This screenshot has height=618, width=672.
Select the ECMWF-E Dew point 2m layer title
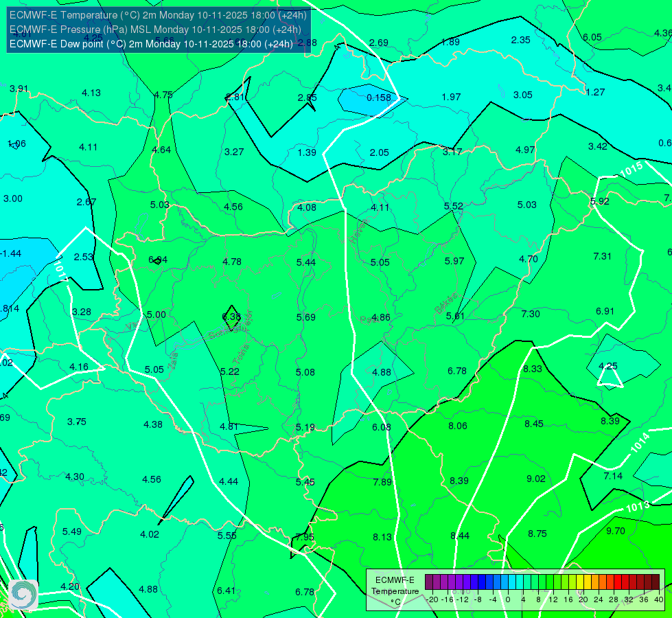tap(151, 44)
